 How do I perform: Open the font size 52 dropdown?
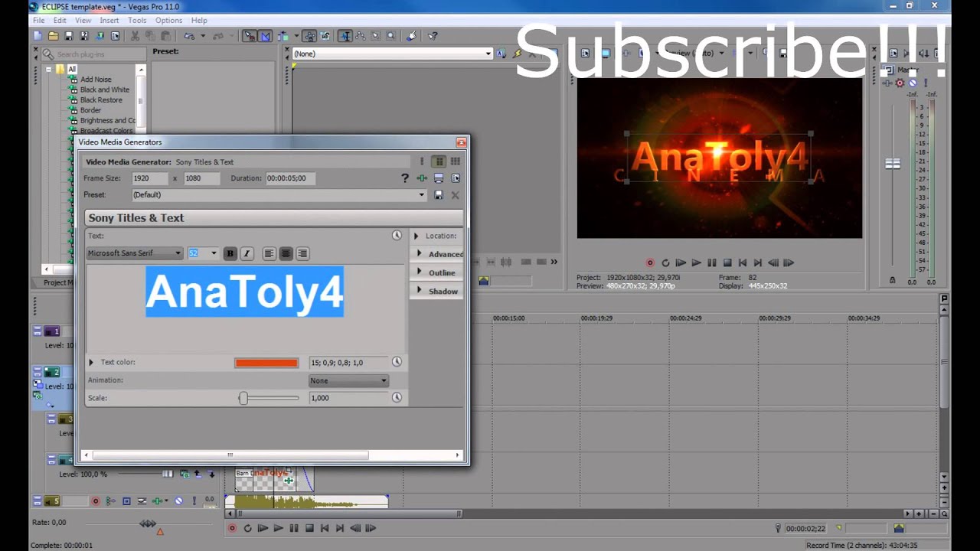(214, 253)
